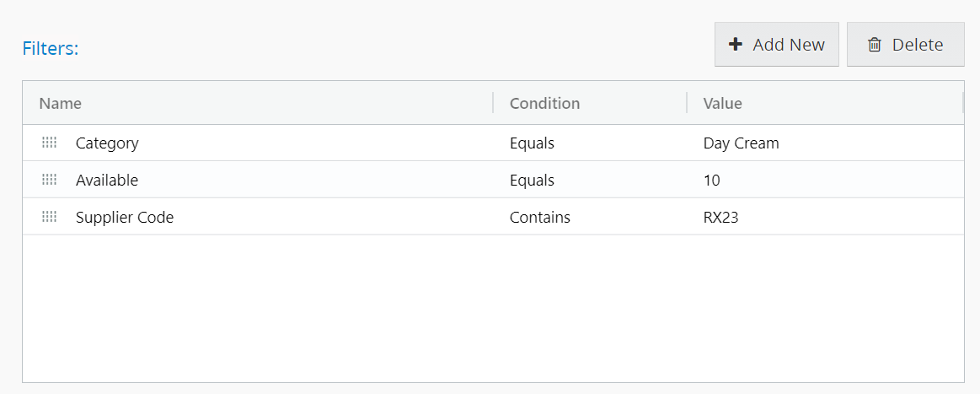The image size is (980, 394).
Task: Click the Condition column header
Action: (544, 103)
